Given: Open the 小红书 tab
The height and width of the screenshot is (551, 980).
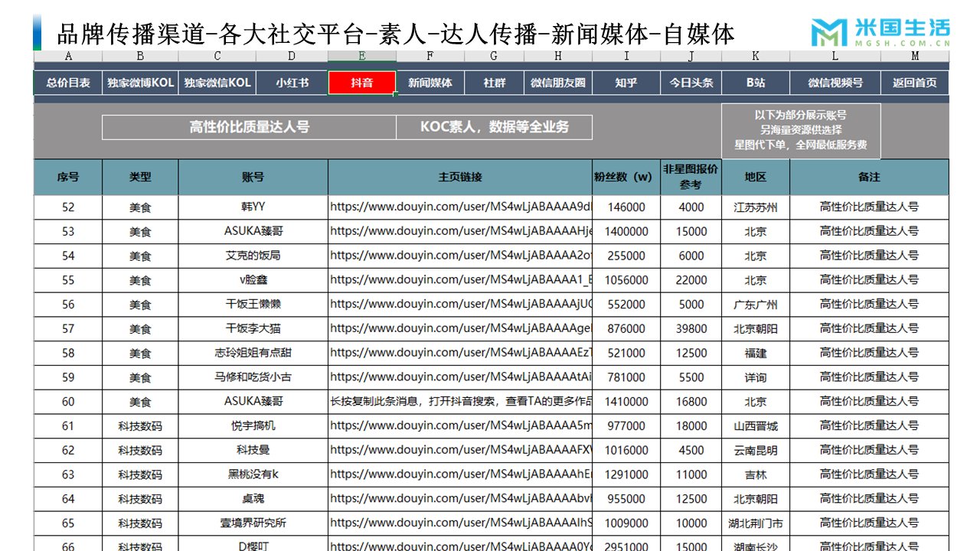Looking at the screenshot, I should (292, 83).
